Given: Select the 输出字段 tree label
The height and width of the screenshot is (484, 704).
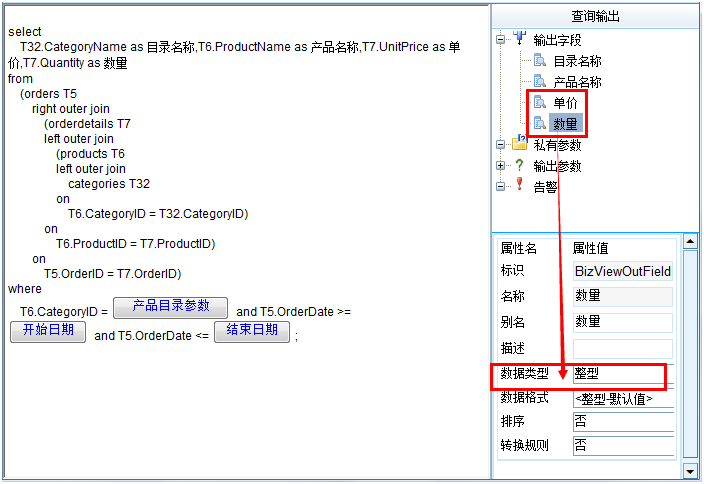Looking at the screenshot, I should (557, 40).
